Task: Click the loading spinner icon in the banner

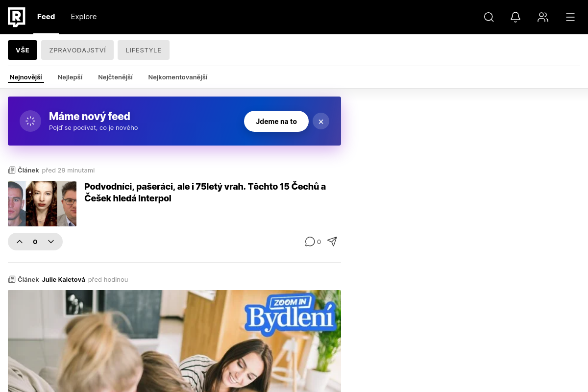Action: click(30, 121)
